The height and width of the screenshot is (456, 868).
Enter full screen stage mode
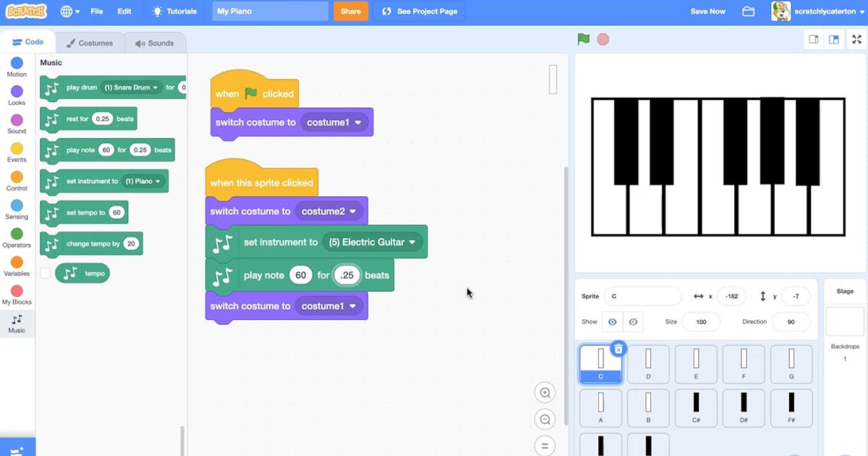[x=856, y=39]
